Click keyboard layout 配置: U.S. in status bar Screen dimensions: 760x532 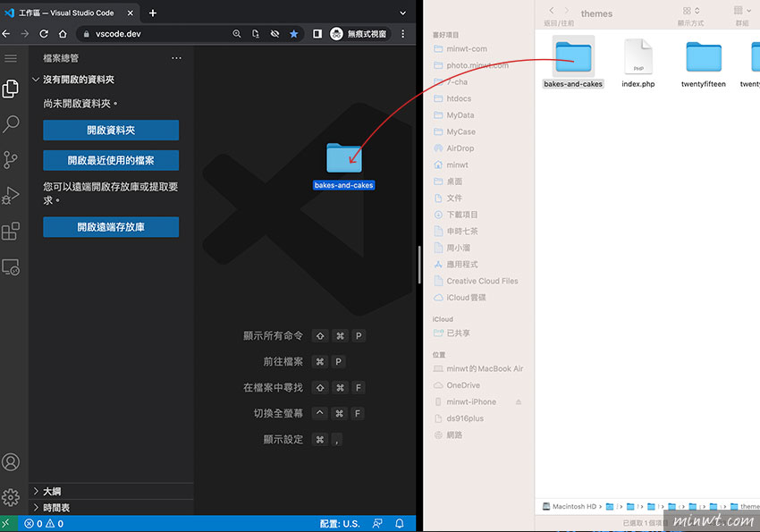(340, 523)
